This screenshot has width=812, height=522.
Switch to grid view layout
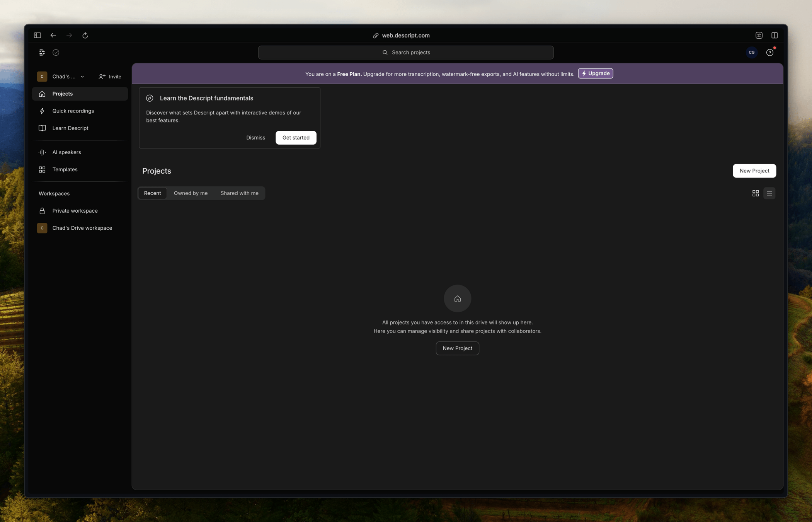[755, 193]
